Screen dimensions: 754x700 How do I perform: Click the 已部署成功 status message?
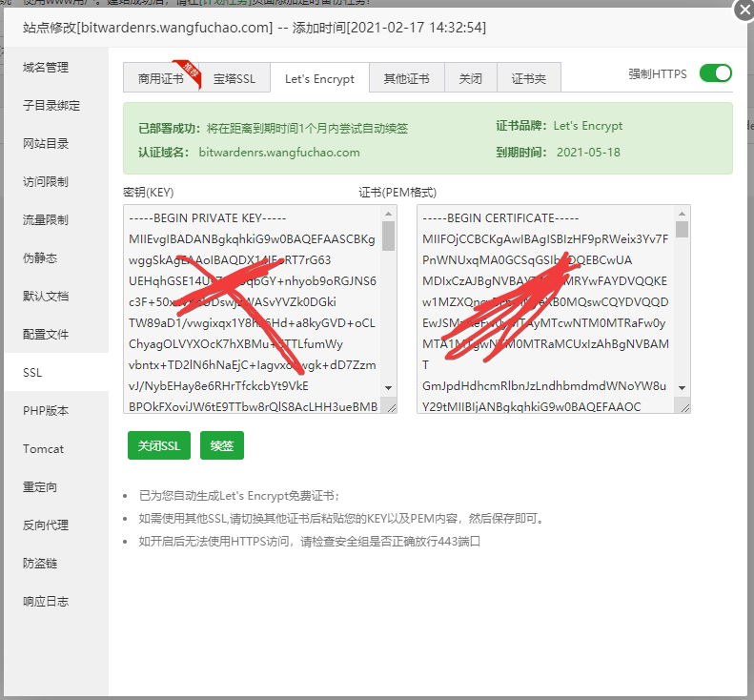[x=274, y=129]
